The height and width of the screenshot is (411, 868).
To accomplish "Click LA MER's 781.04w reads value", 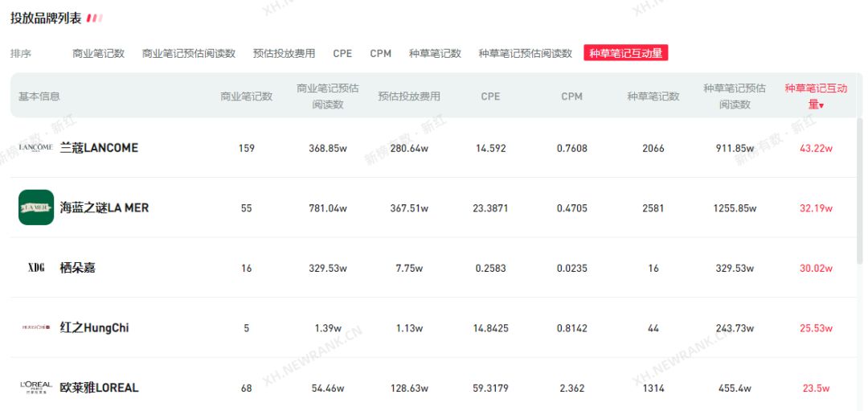I will pos(328,208).
